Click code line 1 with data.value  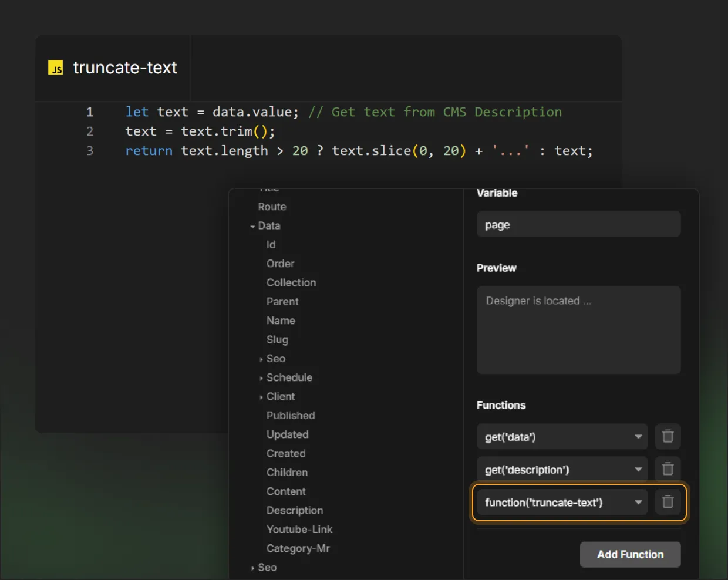pos(343,112)
